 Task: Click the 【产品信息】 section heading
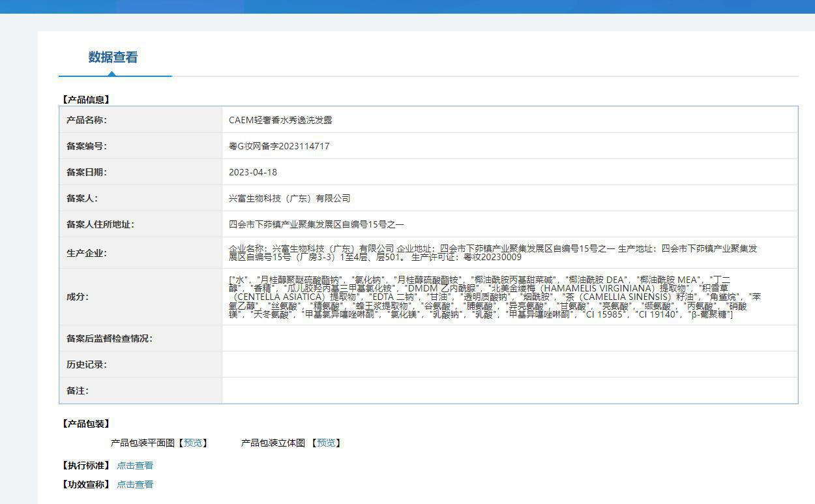click(86, 100)
